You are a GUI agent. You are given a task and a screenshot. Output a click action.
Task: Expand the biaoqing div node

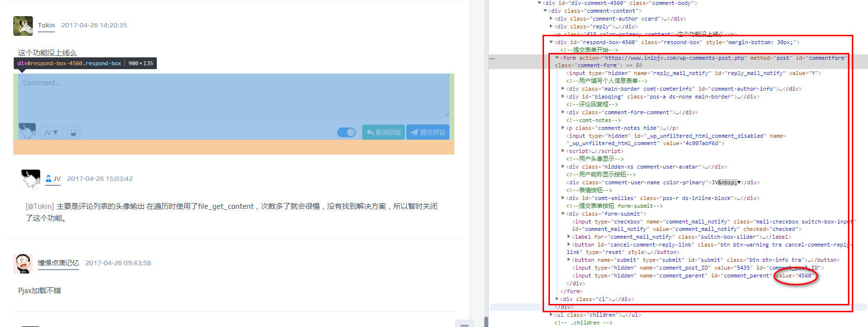563,97
